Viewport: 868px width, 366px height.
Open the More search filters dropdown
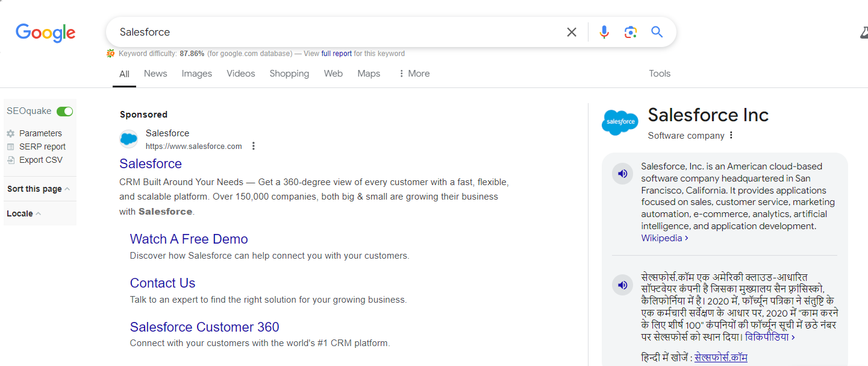(414, 74)
